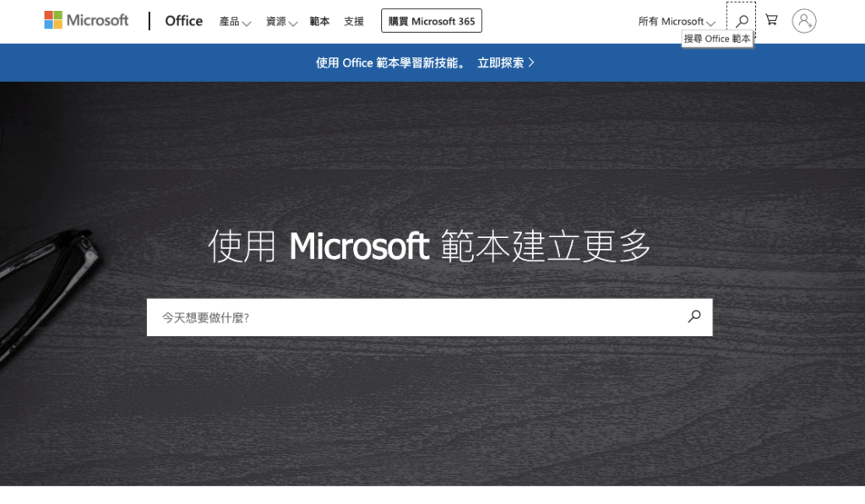Click the Microsoft logo

click(x=86, y=20)
